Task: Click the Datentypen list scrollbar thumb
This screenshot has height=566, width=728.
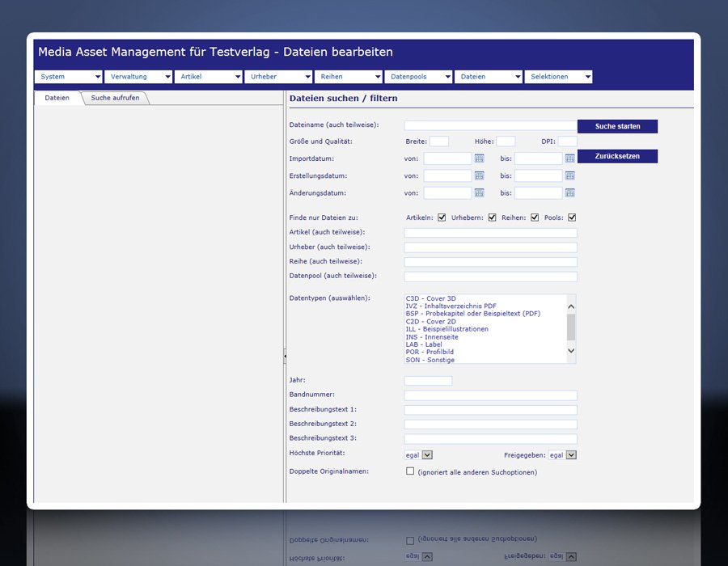Action: pyautogui.click(x=571, y=327)
